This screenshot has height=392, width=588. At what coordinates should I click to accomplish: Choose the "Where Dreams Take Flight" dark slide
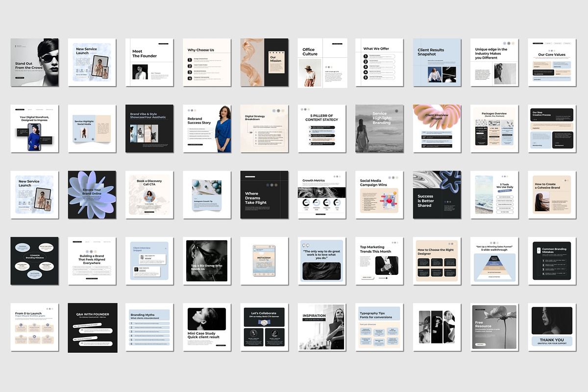click(264, 195)
